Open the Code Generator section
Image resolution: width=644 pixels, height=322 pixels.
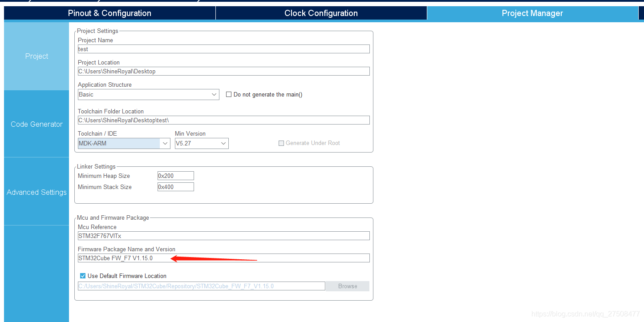(36, 124)
